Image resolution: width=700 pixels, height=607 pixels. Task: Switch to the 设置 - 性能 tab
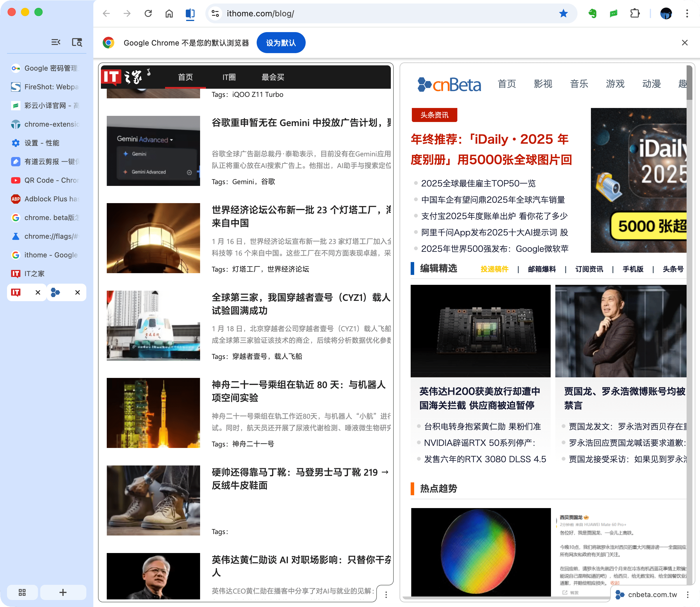tap(42, 143)
